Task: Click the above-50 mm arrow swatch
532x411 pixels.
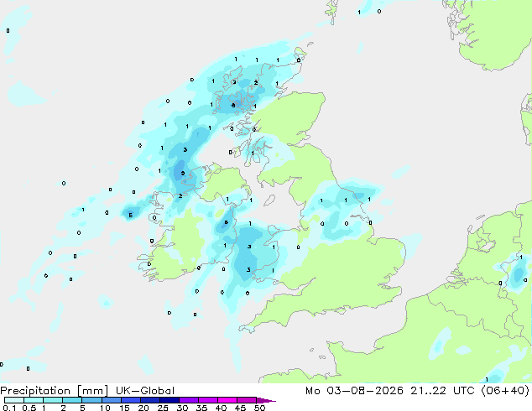Action: [266, 400]
